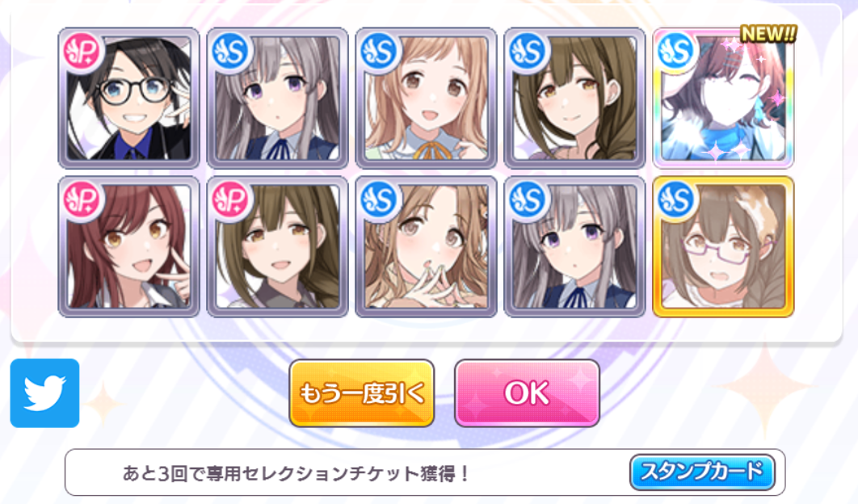Click pink P badge on glasses card
The width and height of the screenshot is (858, 504).
click(83, 52)
